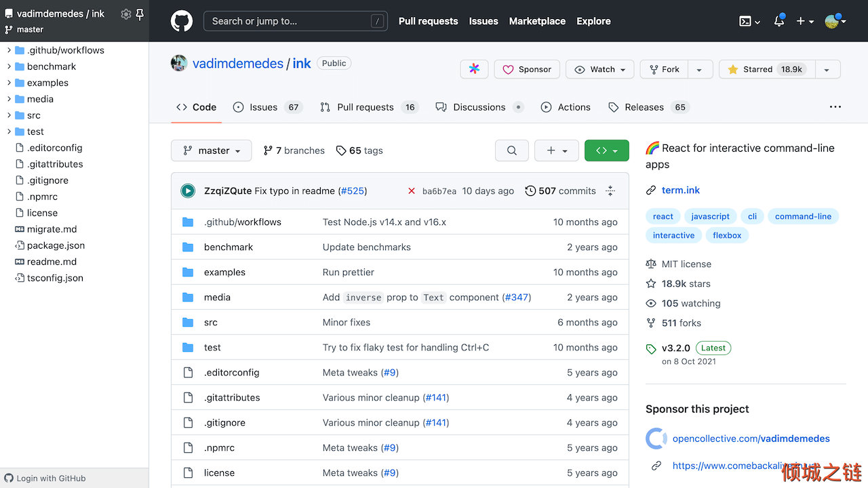
Task: Toggle the Starred button
Action: point(766,69)
